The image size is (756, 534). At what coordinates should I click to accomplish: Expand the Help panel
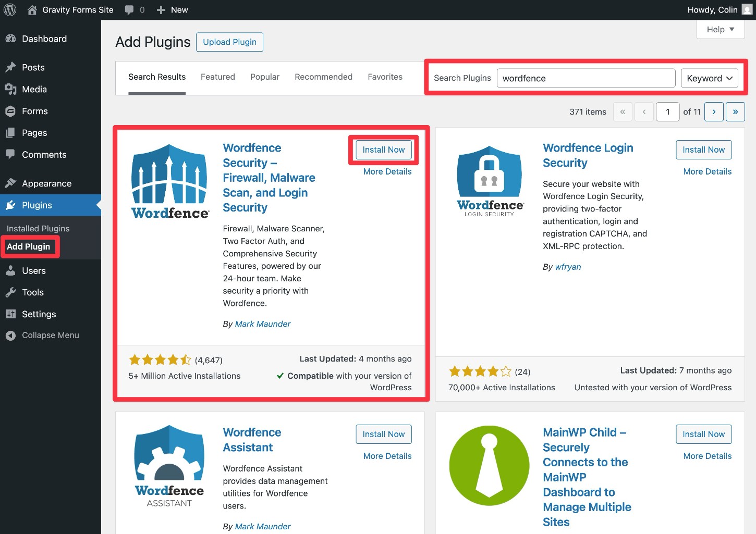click(721, 29)
